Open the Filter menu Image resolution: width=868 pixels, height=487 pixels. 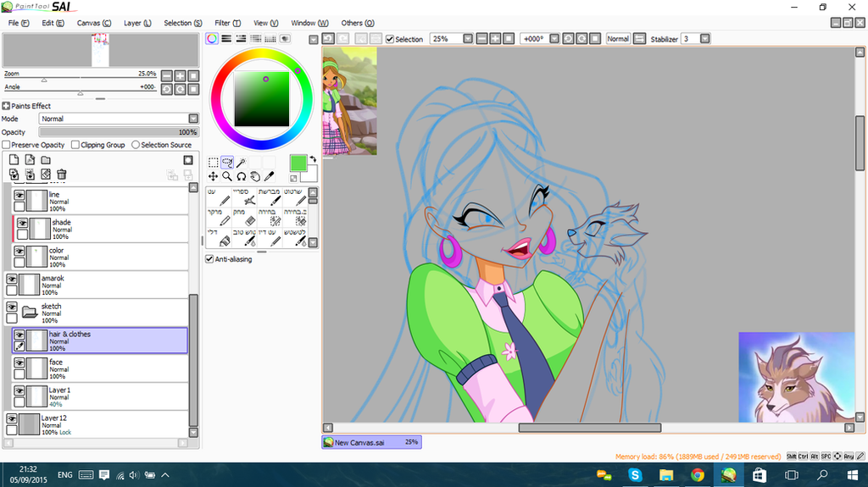(227, 23)
